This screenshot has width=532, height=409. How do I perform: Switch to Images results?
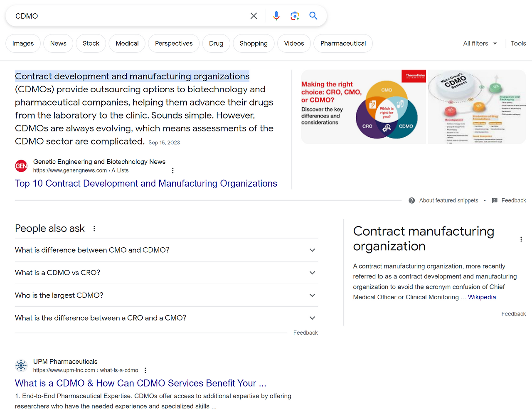(23, 43)
